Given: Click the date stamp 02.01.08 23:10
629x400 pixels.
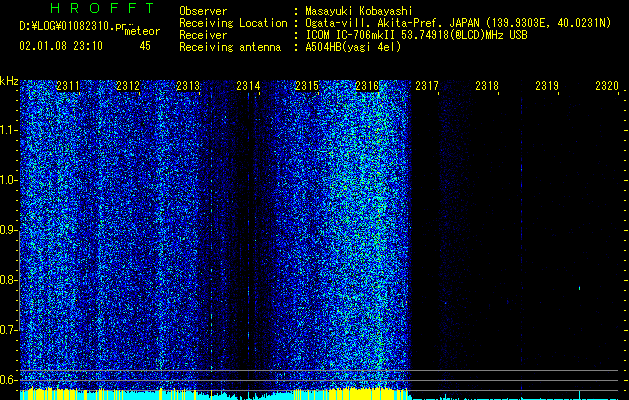Looking at the screenshot, I should (61, 46).
